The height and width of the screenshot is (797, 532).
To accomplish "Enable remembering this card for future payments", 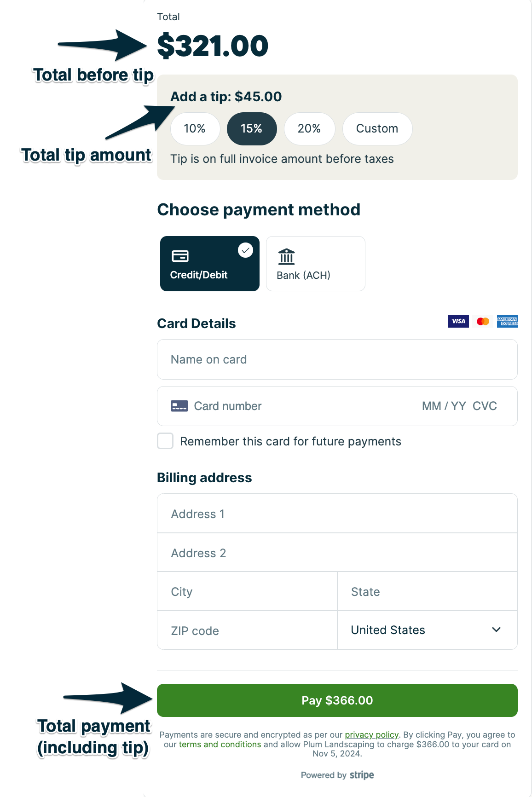I will pyautogui.click(x=165, y=441).
